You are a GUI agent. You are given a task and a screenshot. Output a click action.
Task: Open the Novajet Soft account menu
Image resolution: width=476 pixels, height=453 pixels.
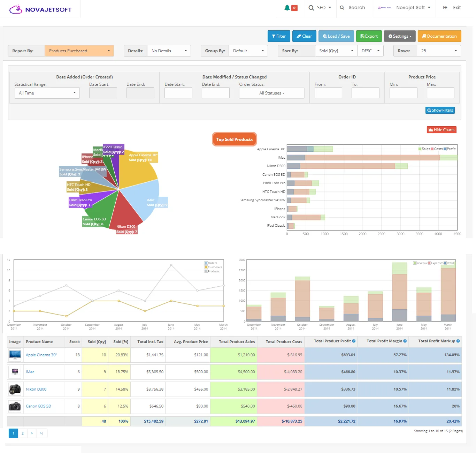click(x=404, y=8)
